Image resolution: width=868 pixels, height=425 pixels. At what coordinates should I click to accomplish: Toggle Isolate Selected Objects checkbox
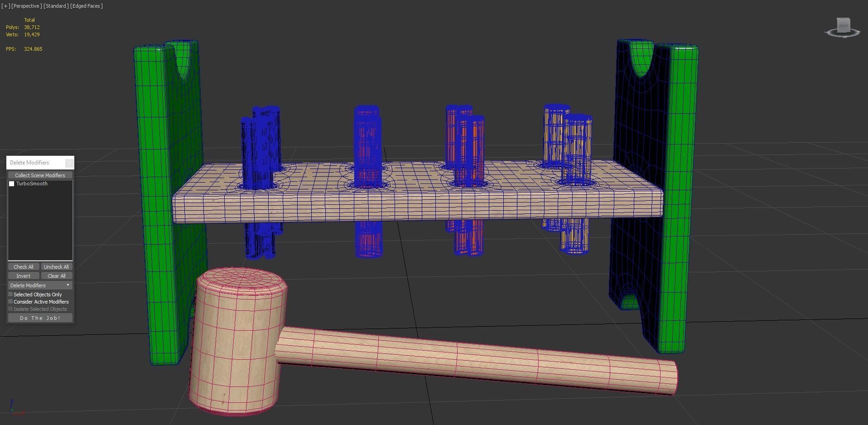[10, 309]
